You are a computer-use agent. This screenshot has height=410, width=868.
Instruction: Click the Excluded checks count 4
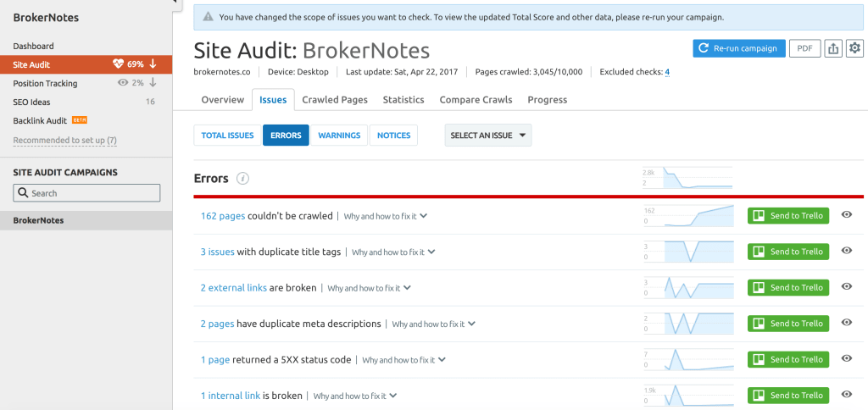[667, 72]
